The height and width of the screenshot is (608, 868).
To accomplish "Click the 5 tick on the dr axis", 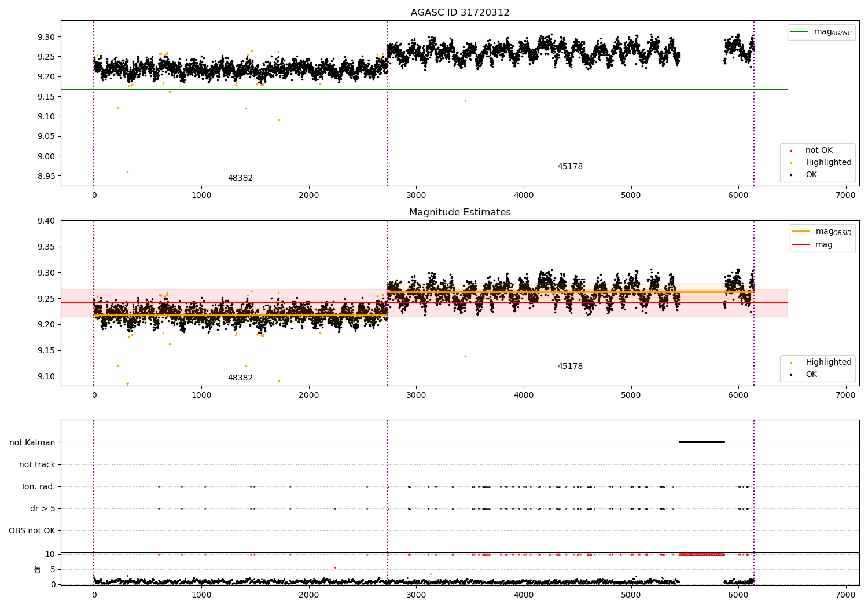I will [53, 570].
